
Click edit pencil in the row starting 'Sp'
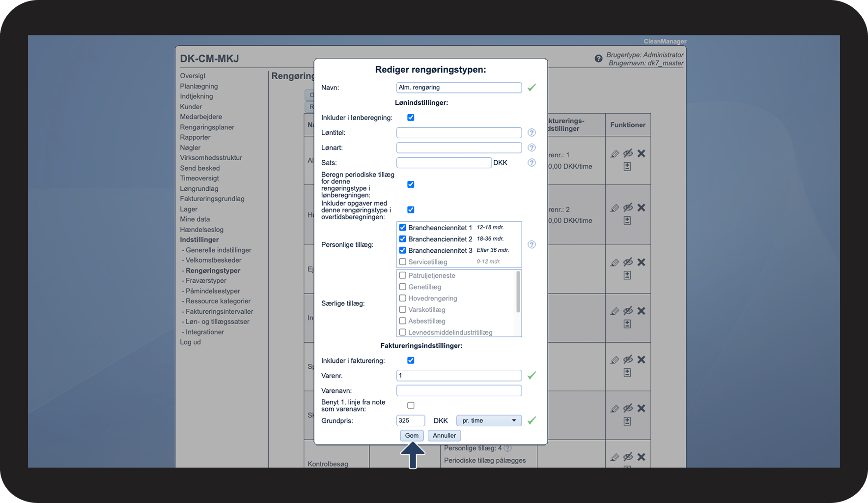tap(615, 359)
